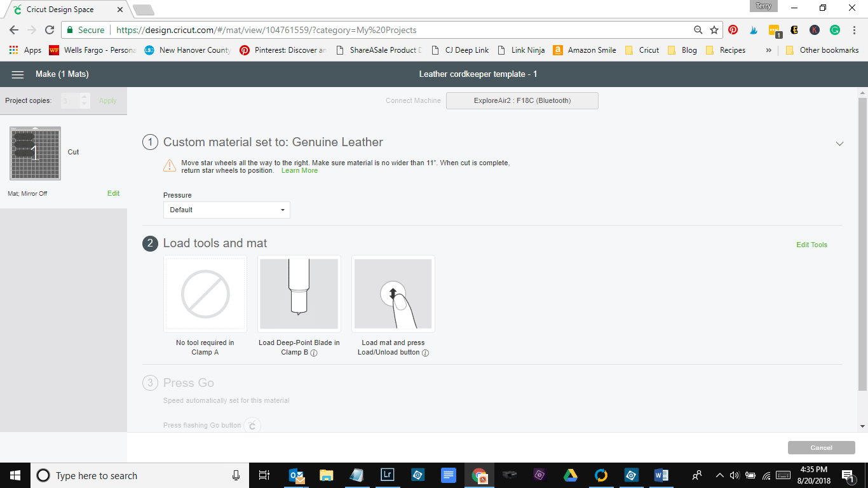Click the ExploreAir2 machine selector
Image resolution: width=868 pixels, height=488 pixels.
tap(522, 100)
